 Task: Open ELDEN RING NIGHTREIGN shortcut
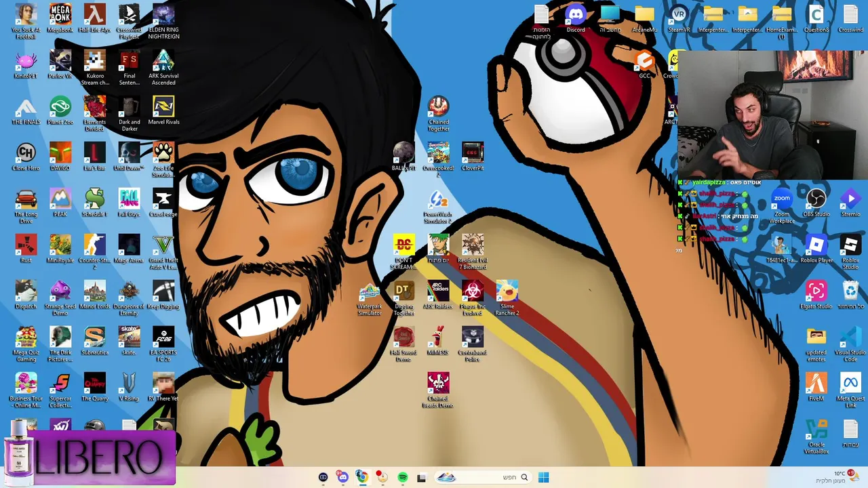(163, 21)
